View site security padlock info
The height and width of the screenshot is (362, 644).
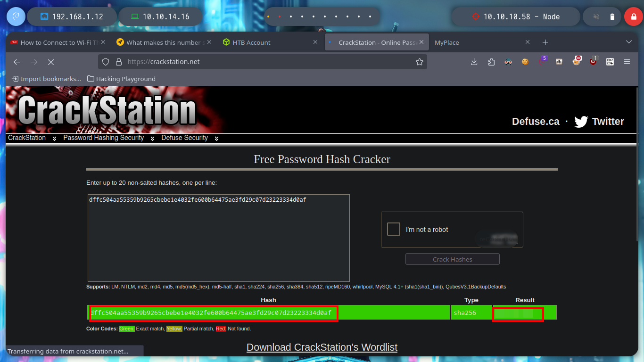click(x=118, y=62)
